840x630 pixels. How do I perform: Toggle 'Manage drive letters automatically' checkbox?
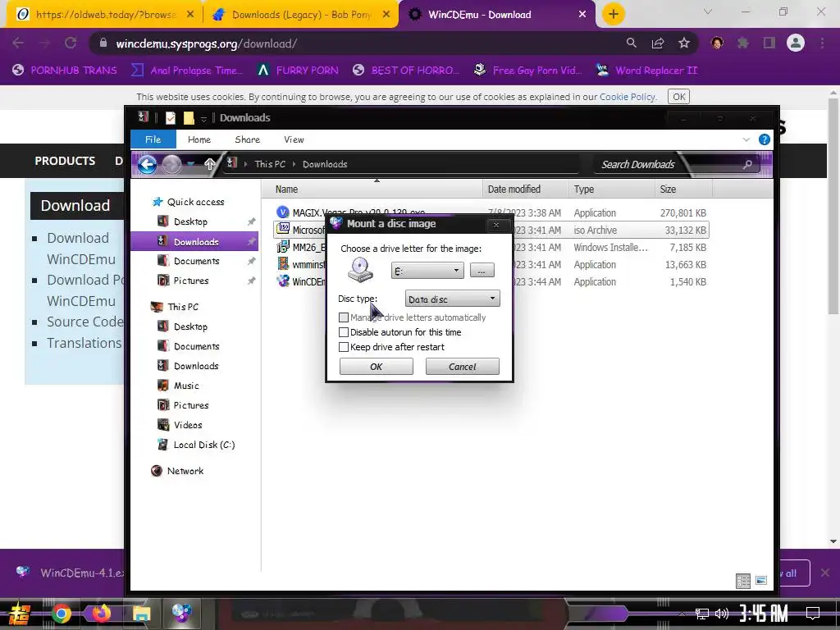click(344, 317)
